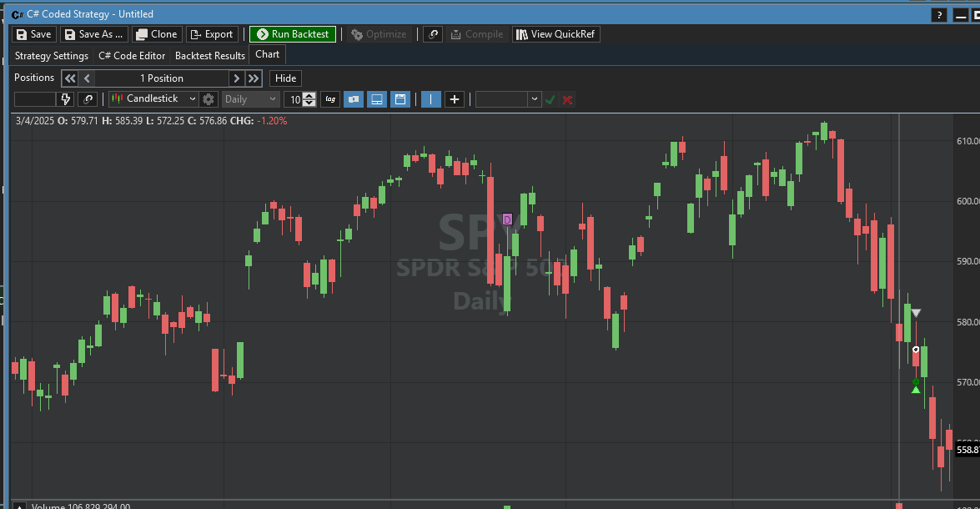
Task: Click the D dividend marker on chart
Action: tap(507, 219)
